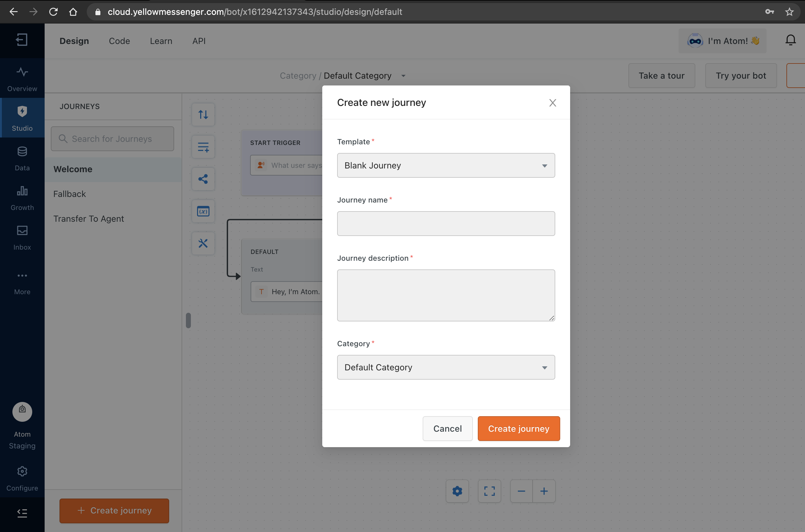Focus the Search for Journeys field
The height and width of the screenshot is (532, 805).
pyautogui.click(x=112, y=139)
